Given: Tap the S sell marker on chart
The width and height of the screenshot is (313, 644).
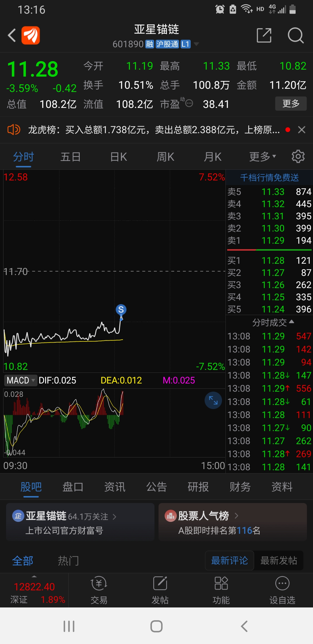Looking at the screenshot, I should pos(121,310).
